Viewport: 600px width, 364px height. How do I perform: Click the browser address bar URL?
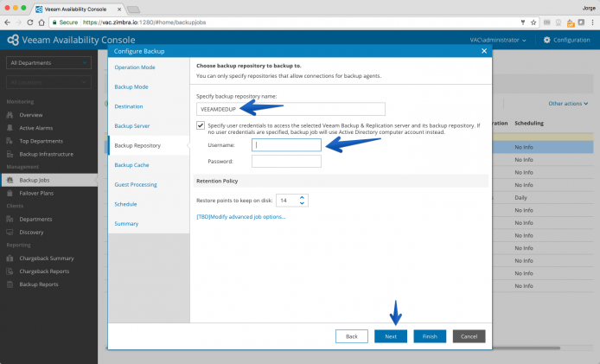coord(144,22)
